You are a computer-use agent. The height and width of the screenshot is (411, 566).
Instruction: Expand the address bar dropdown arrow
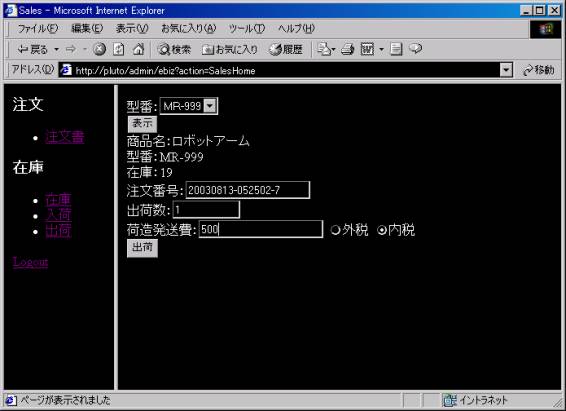click(506, 70)
